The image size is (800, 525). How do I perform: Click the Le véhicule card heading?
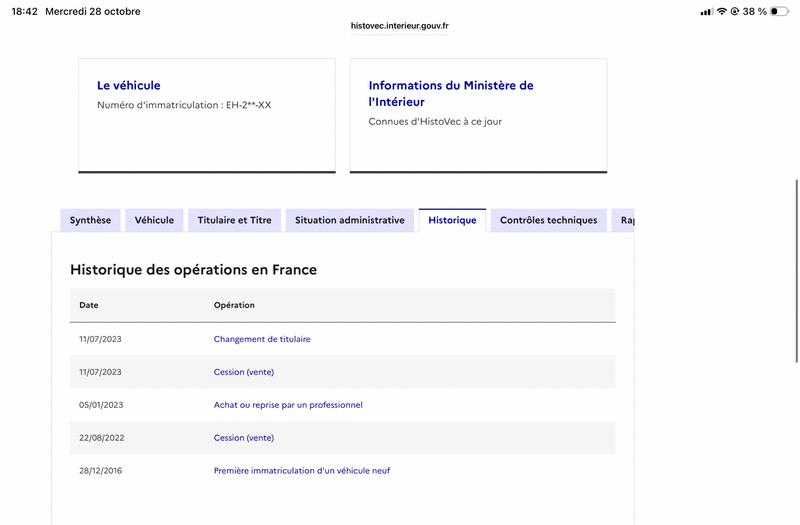pyautogui.click(x=129, y=85)
